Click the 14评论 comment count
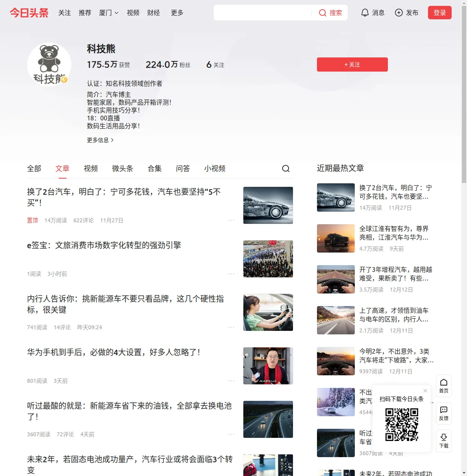467x476 pixels. pyautogui.click(x=62, y=327)
